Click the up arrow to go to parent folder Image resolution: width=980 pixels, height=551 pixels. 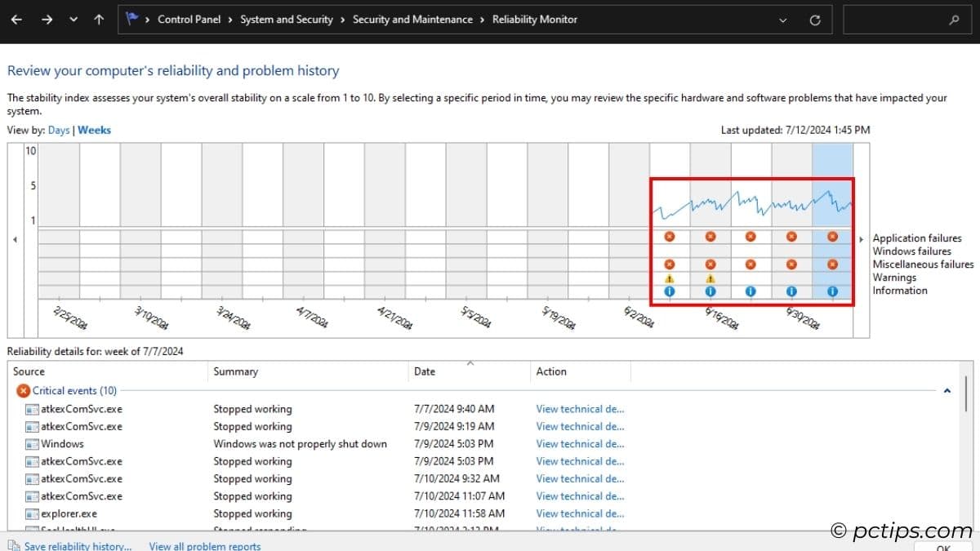pyautogui.click(x=98, y=19)
